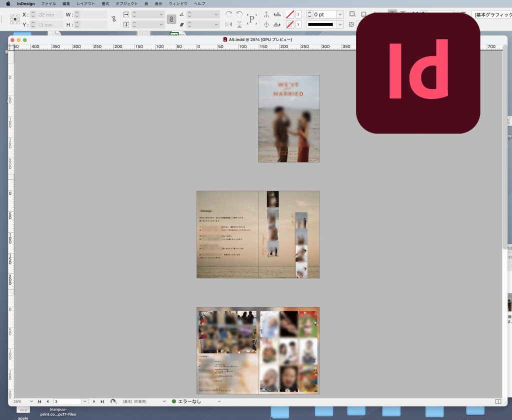Click the fill color swatch
Screen dimensions: 512x420
click(289, 14)
